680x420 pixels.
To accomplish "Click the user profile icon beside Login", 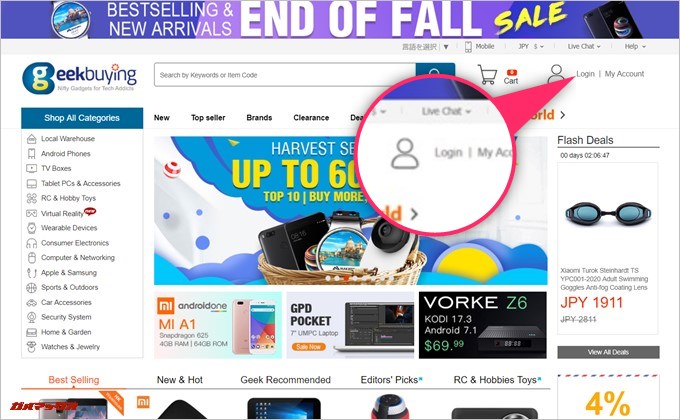I will click(556, 74).
